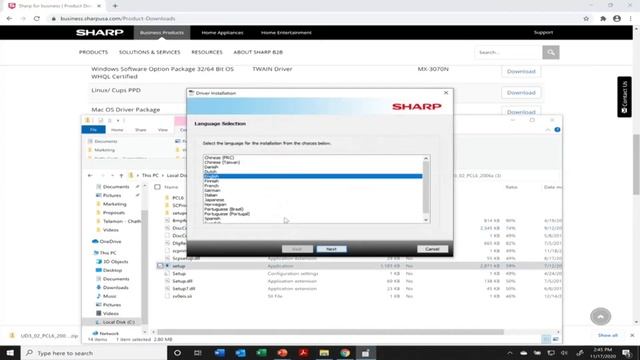
Task: Open the Share tab in File Explorer
Action: pyautogui.click(x=140, y=130)
